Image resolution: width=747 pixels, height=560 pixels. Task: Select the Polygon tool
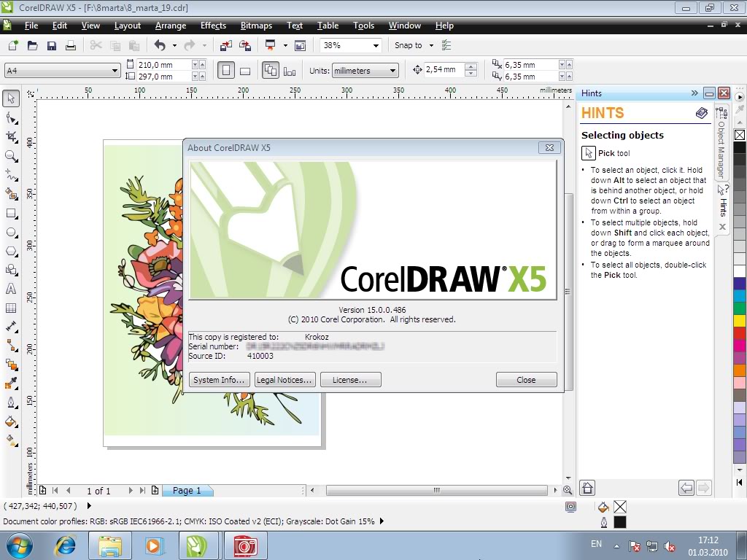tap(11, 251)
